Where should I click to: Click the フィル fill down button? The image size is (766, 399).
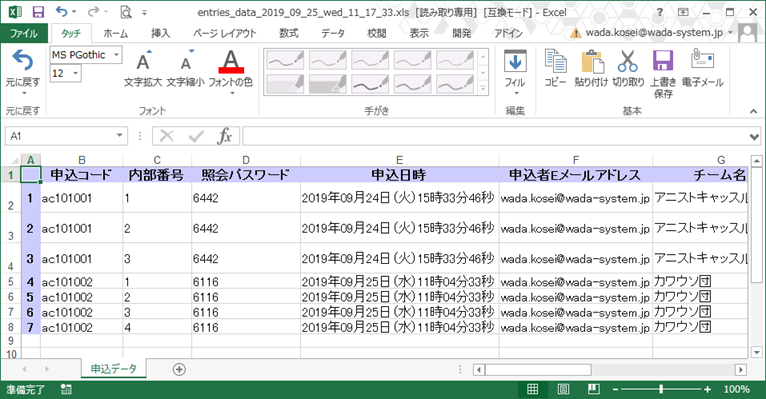tap(515, 72)
